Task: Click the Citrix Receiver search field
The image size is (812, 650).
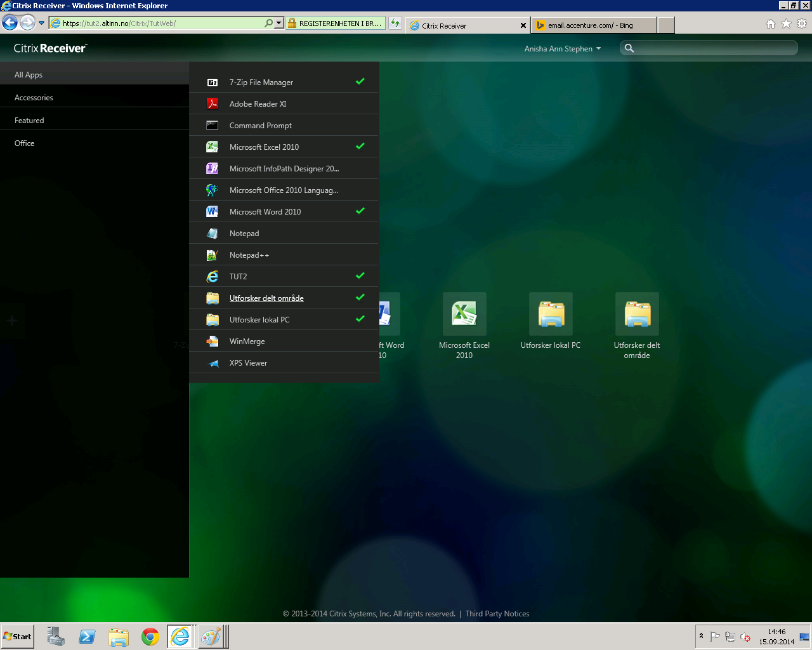Action: (709, 48)
